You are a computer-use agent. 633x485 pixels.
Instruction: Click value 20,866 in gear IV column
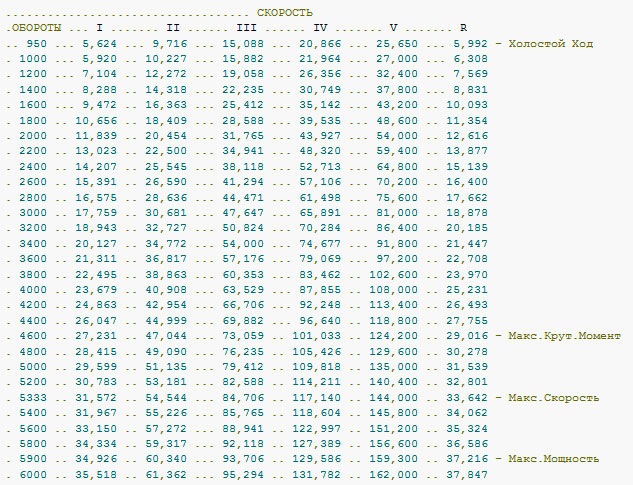[x=320, y=44]
